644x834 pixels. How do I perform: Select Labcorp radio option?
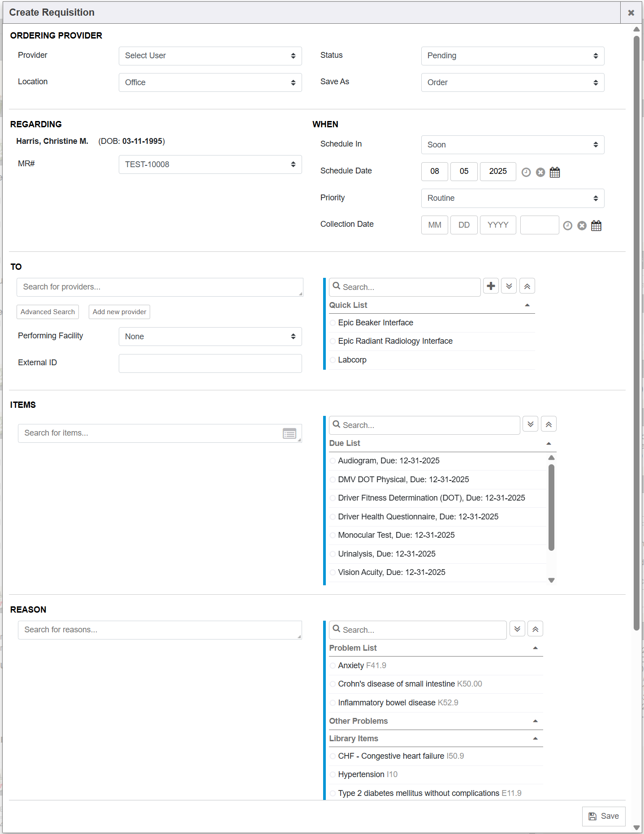point(333,360)
